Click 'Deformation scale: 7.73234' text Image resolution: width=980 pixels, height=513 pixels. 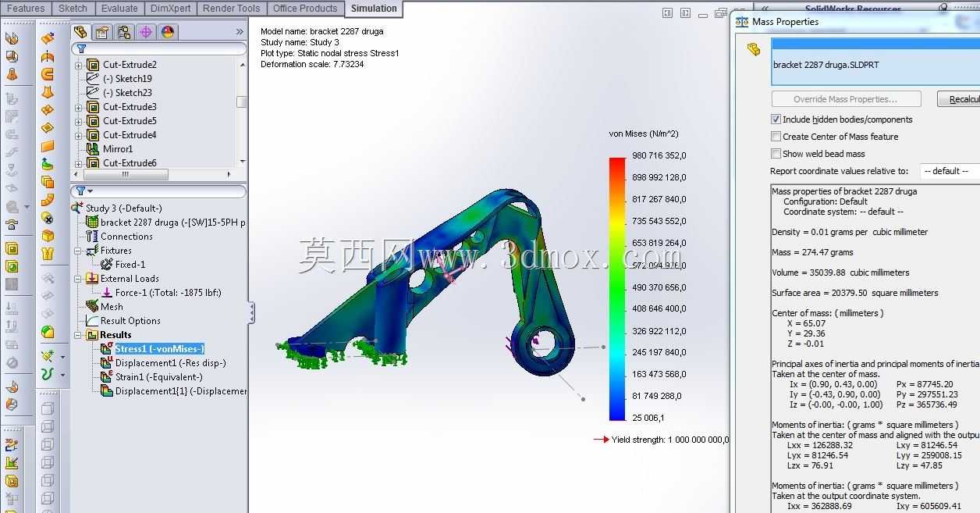[312, 64]
